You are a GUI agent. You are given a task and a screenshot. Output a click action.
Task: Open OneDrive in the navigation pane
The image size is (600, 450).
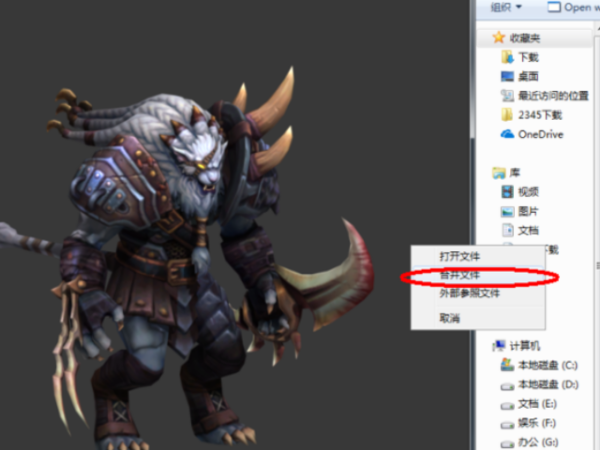pyautogui.click(x=541, y=134)
